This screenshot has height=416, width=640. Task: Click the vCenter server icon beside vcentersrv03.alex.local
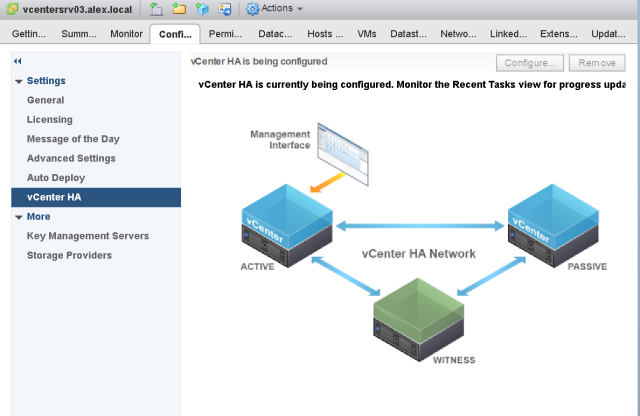click(x=12, y=9)
